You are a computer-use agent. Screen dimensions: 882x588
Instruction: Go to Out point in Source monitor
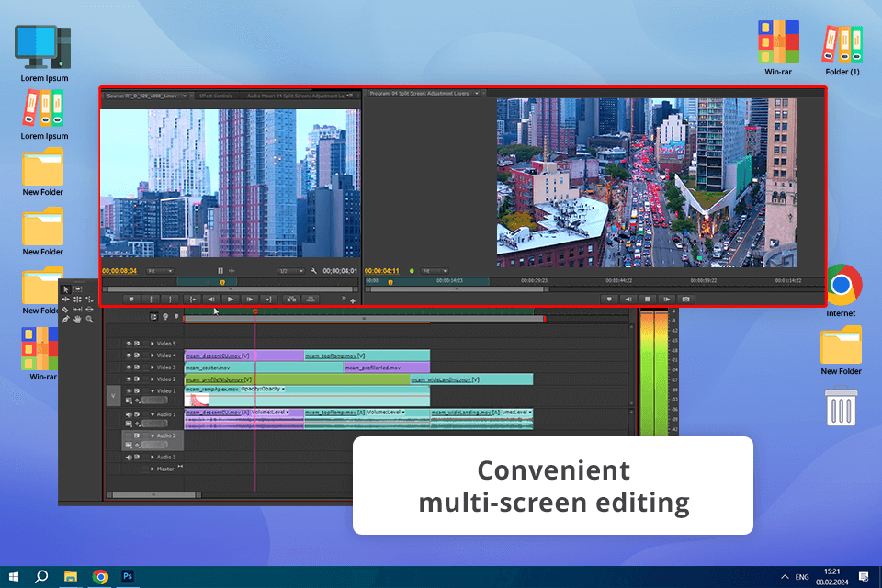[x=269, y=300]
